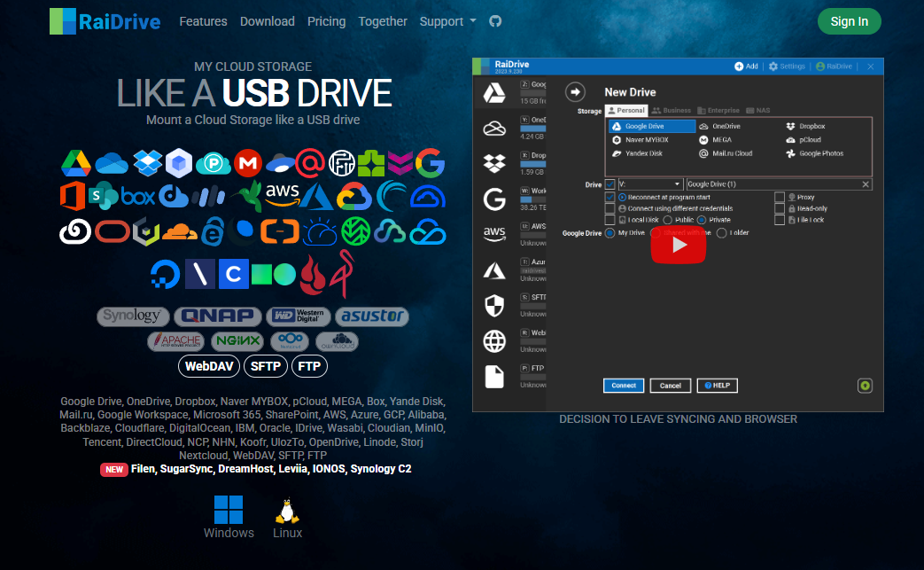Click the red MEGA logo icon
Image resolution: width=924 pixels, height=570 pixels.
click(248, 163)
